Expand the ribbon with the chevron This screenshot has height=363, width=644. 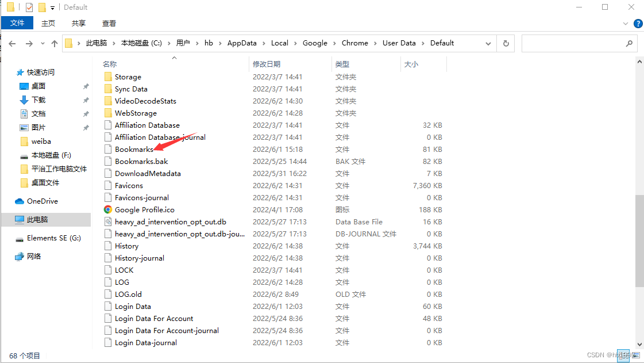(626, 24)
